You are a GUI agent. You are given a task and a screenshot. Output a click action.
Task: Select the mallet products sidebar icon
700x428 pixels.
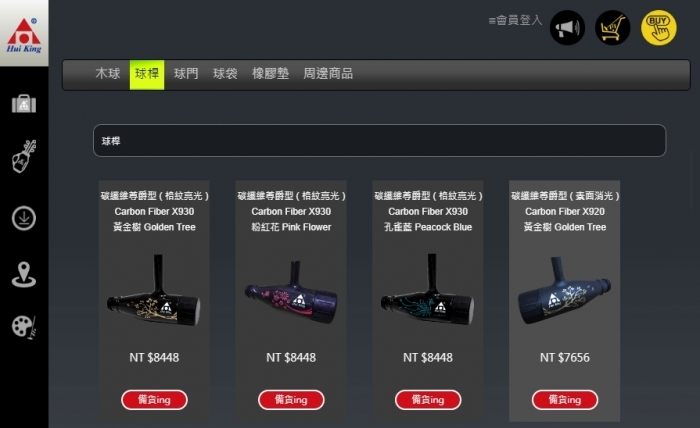[x=24, y=157]
